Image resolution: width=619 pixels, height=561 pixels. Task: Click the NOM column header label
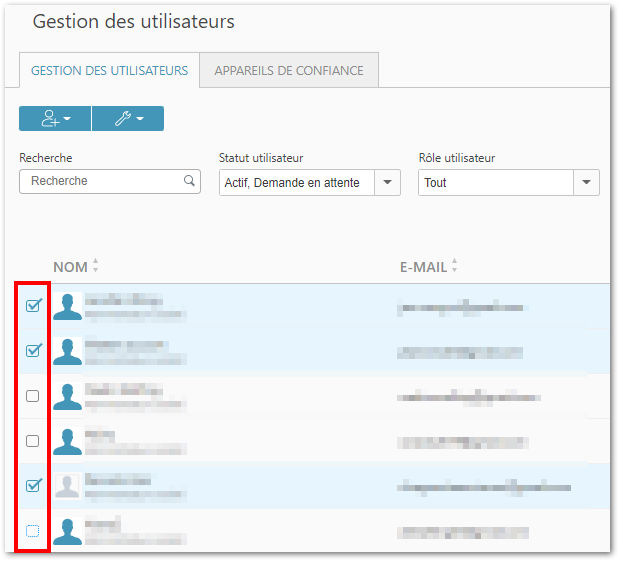pyautogui.click(x=70, y=267)
